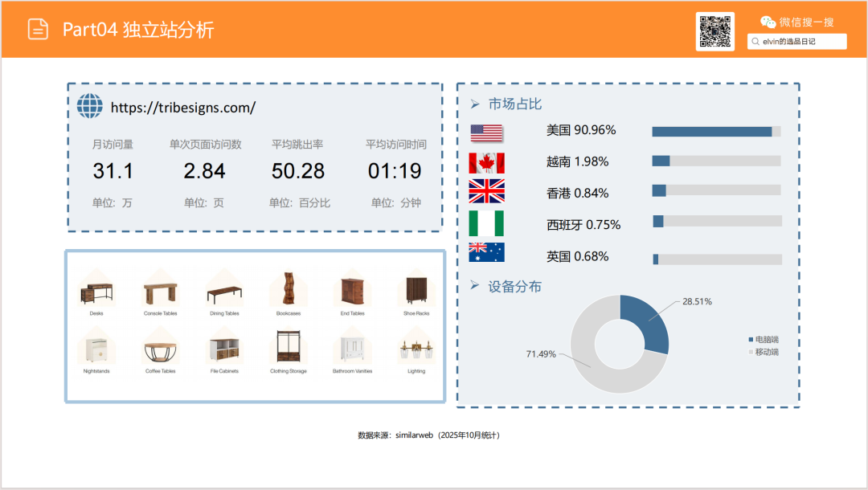
Task: Click the green and white striped flag
Action: click(486, 223)
